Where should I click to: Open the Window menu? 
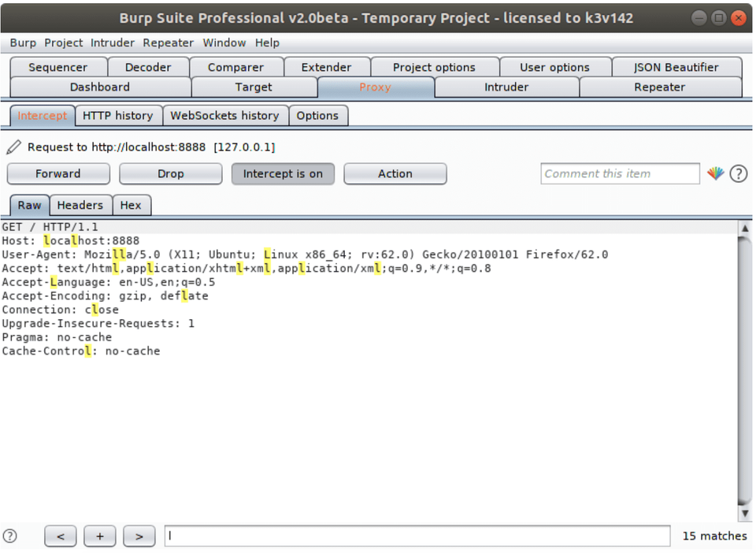point(224,43)
